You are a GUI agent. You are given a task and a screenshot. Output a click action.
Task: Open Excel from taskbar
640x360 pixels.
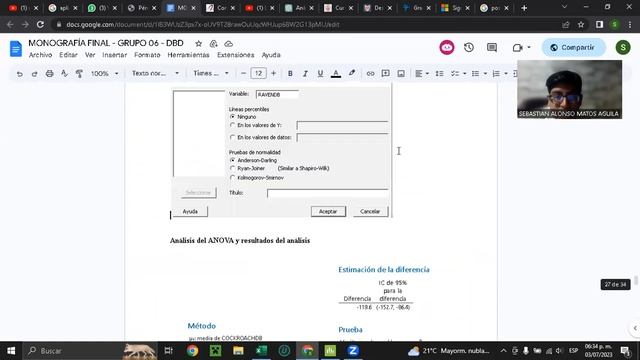click(261, 351)
